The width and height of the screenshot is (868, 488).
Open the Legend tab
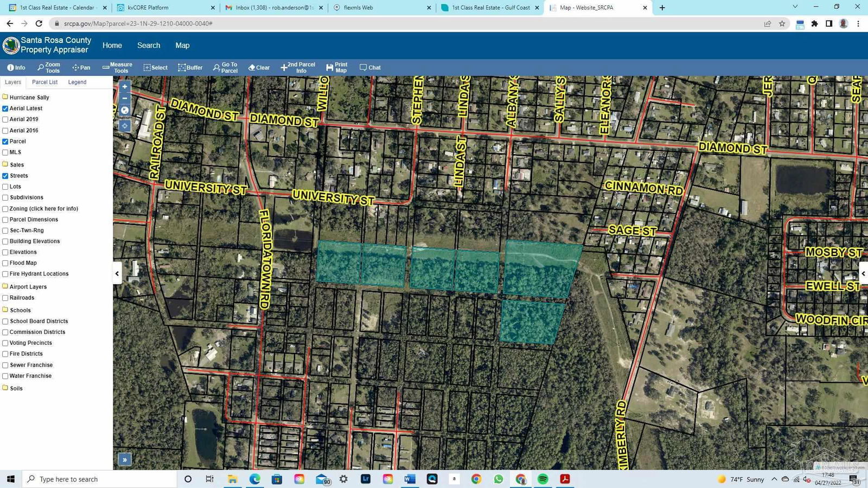pos(77,82)
